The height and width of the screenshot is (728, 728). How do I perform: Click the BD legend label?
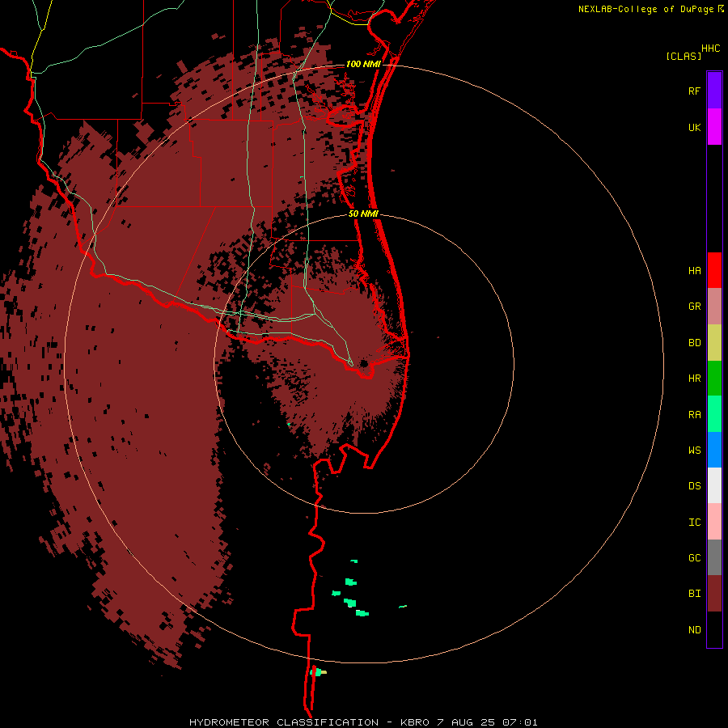(695, 343)
